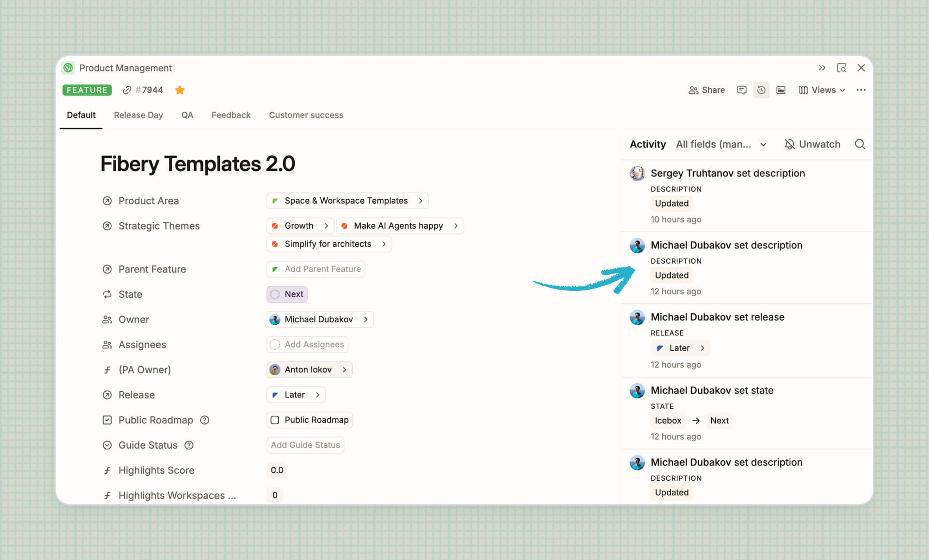Click Add Parent Feature

(315, 269)
